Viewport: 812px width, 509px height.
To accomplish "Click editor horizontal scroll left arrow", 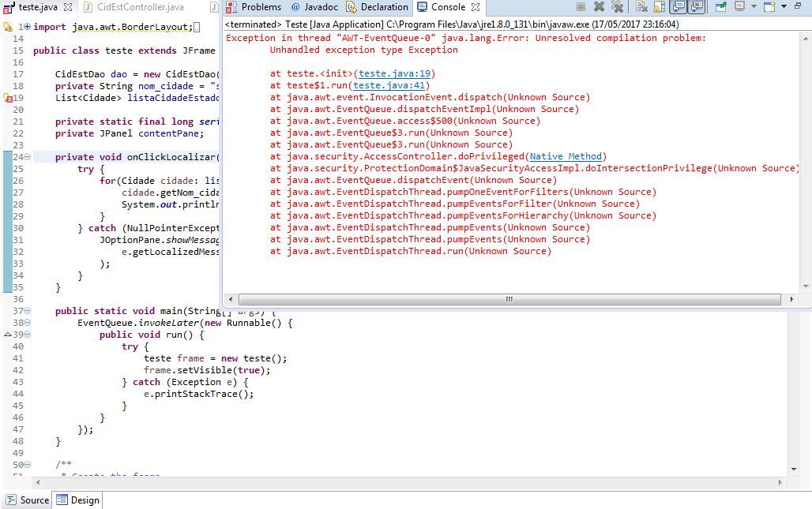I will pyautogui.click(x=37, y=482).
